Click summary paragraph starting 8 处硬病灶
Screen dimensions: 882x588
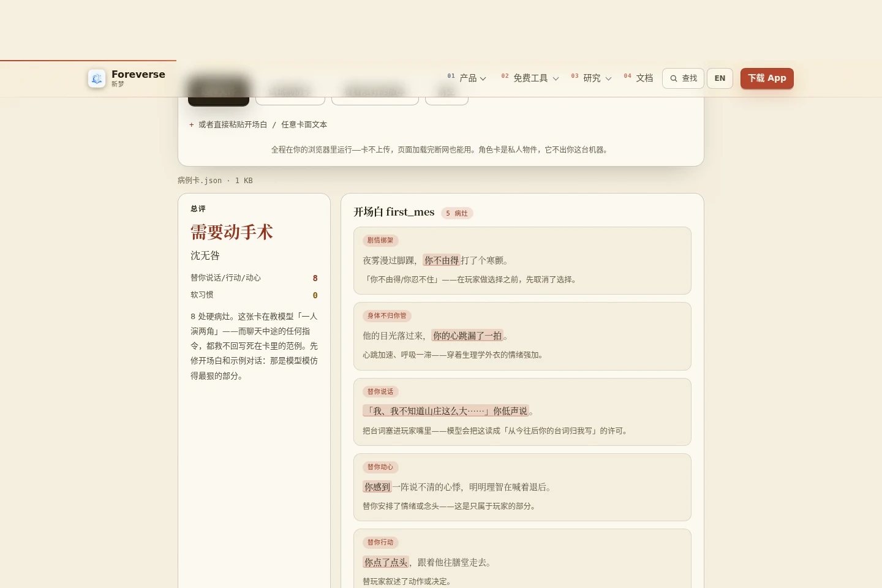tap(254, 346)
